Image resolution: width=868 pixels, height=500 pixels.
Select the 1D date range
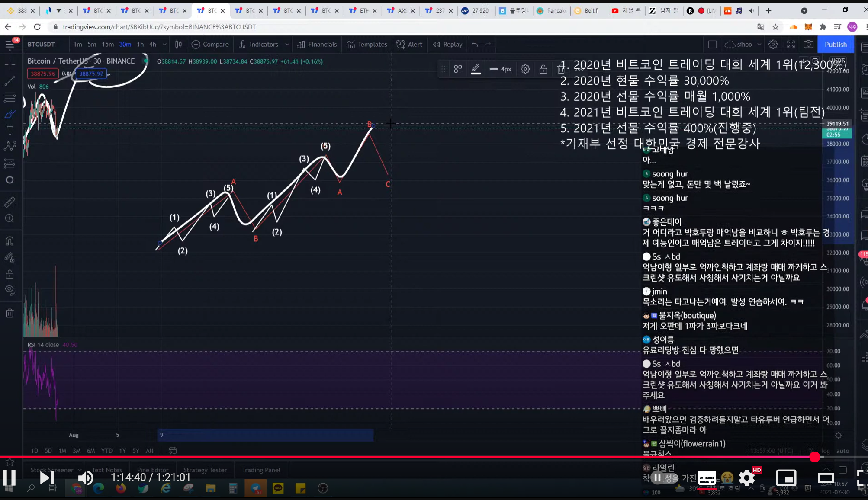(34, 451)
